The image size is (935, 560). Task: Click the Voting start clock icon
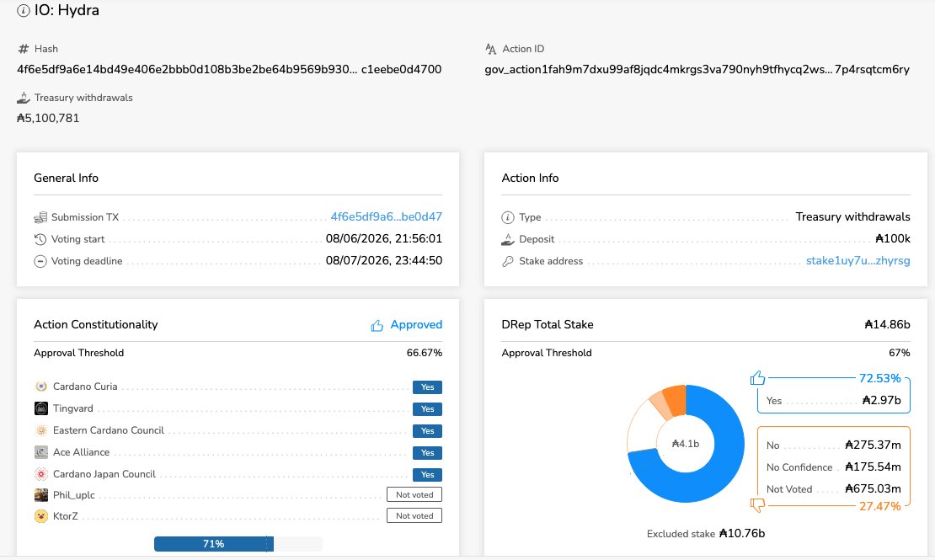pyautogui.click(x=40, y=239)
